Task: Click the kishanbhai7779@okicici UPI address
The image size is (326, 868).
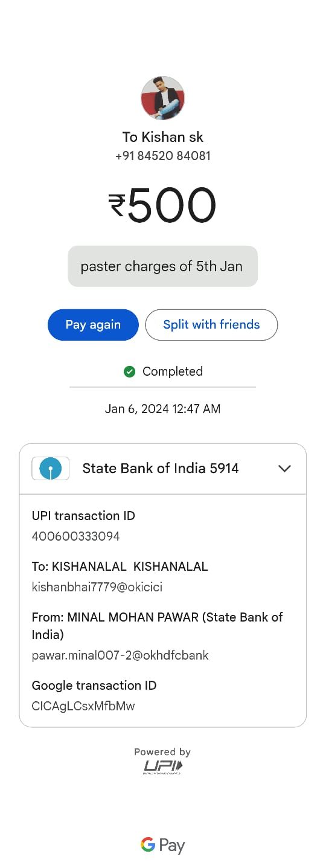Action: tap(97, 587)
